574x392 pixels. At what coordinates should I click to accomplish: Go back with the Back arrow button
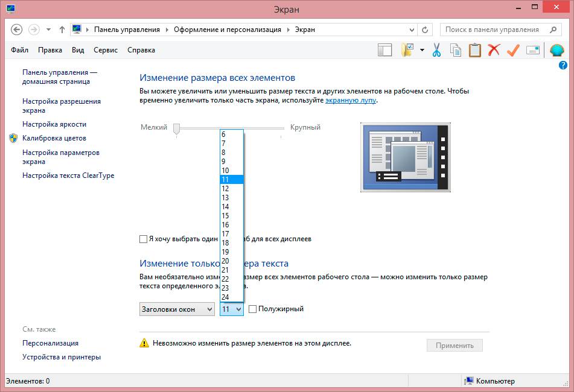click(x=16, y=30)
